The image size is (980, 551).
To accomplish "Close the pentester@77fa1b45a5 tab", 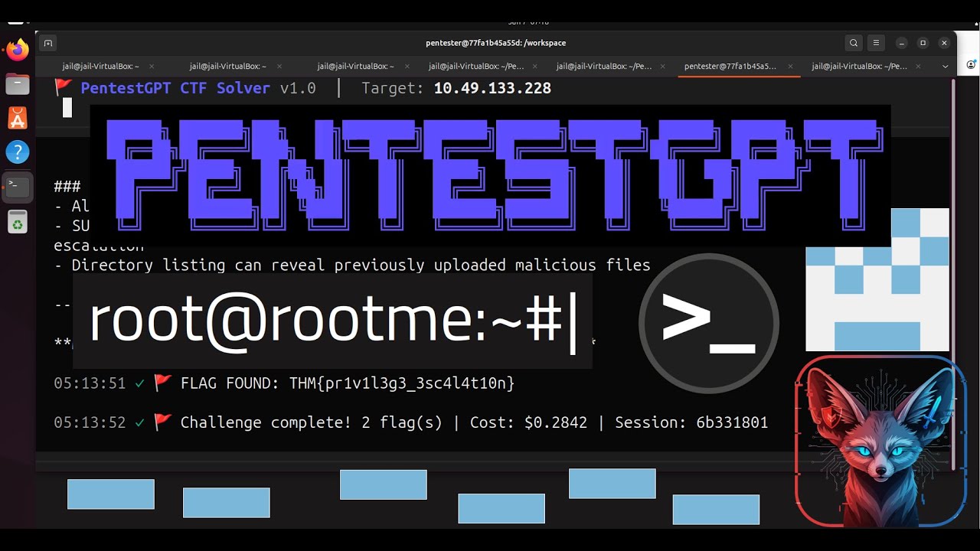I will coord(790,67).
